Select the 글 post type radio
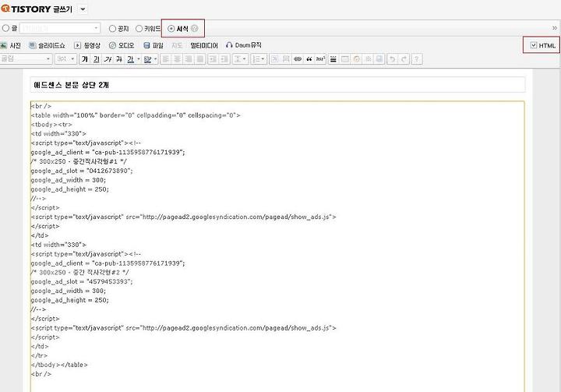The height and width of the screenshot is (392, 561). pos(5,28)
